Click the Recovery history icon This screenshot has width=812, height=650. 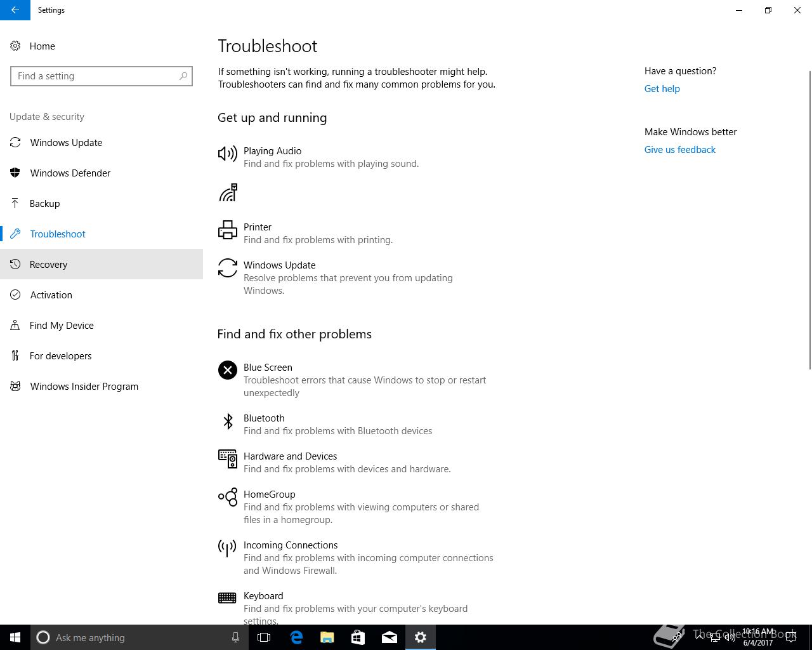click(x=15, y=264)
